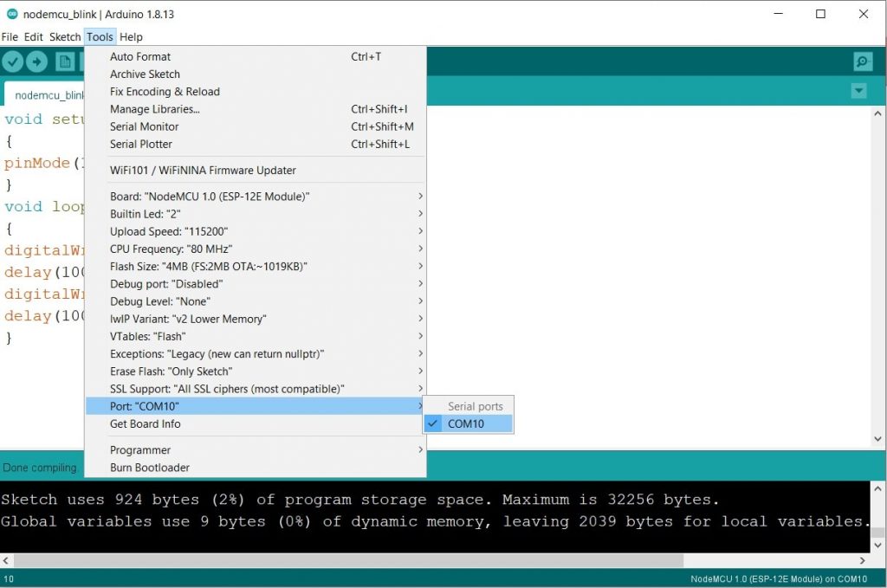
Task: Open the File menu
Action: (x=10, y=36)
